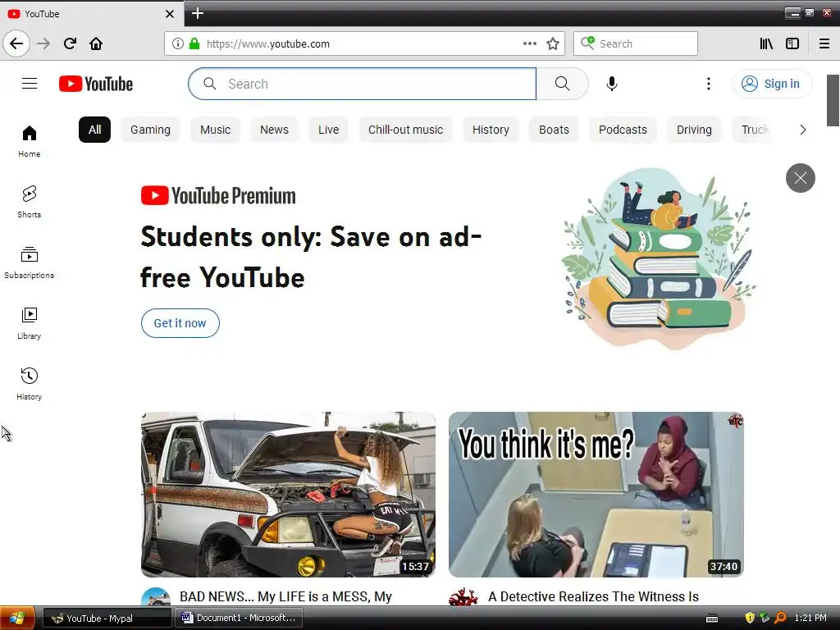The width and height of the screenshot is (840, 630).
Task: Select the Gaming category chip
Action: point(151,130)
